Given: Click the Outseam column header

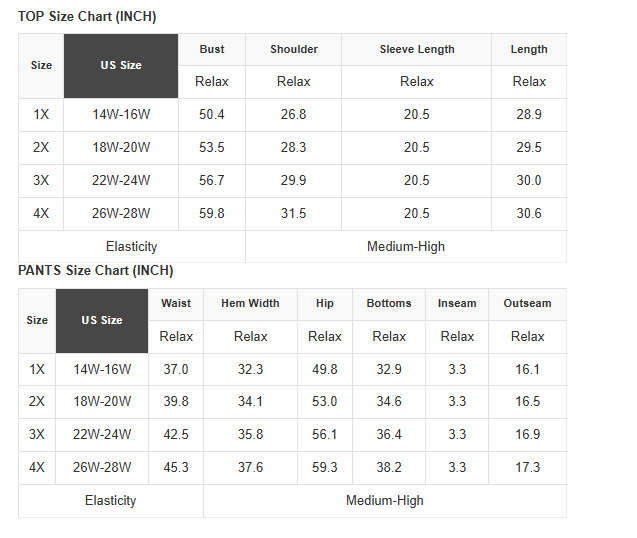Looking at the screenshot, I should [x=527, y=303].
